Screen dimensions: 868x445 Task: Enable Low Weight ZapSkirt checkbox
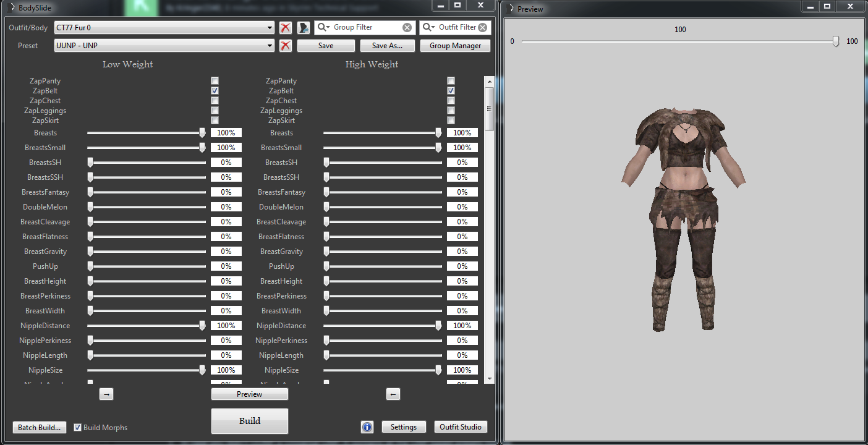(215, 121)
